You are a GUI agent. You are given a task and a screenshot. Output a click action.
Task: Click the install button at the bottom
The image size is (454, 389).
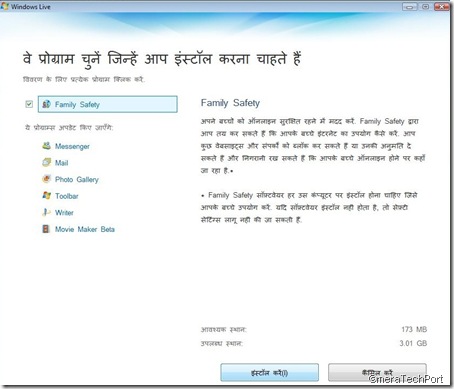269,372
